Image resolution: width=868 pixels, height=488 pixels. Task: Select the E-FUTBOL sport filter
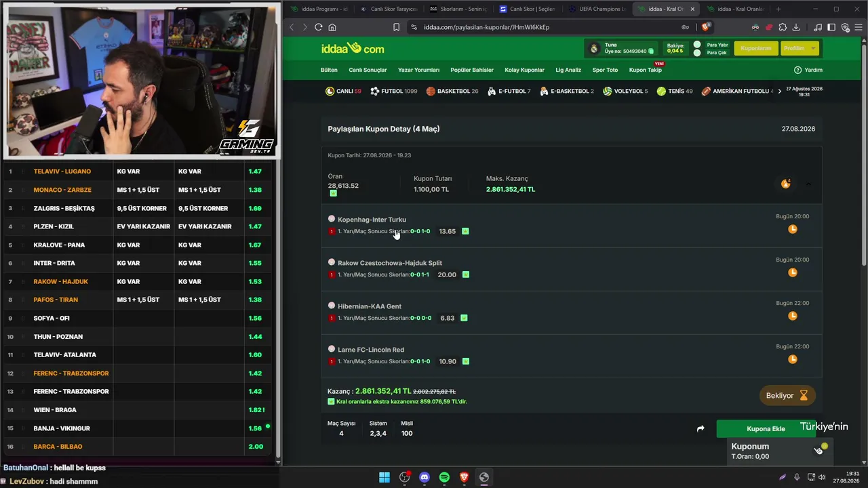(x=509, y=91)
